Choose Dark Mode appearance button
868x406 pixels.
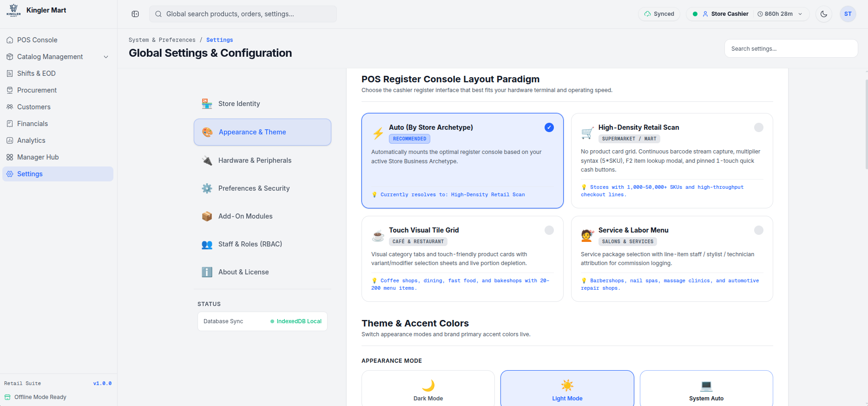(428, 389)
